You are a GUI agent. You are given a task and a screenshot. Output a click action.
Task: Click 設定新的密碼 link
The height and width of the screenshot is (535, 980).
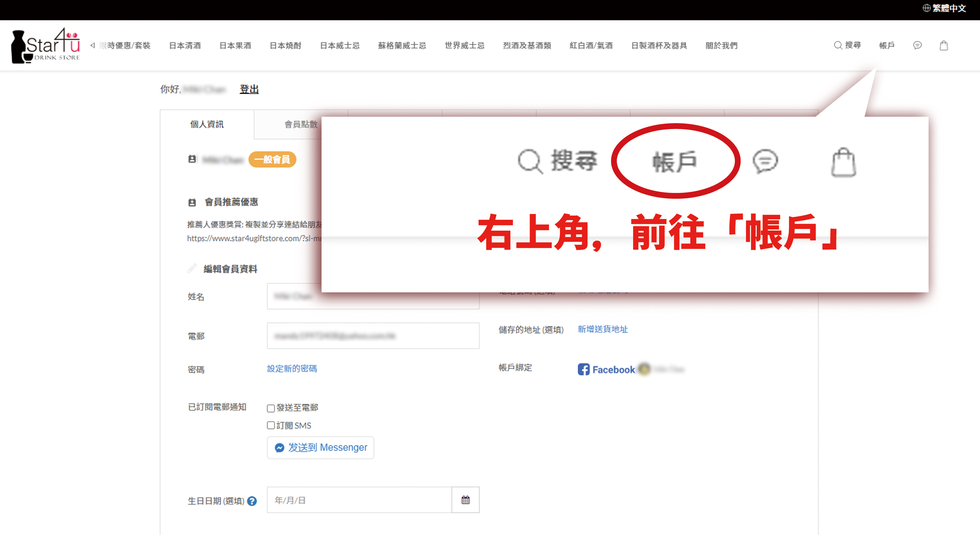point(292,369)
